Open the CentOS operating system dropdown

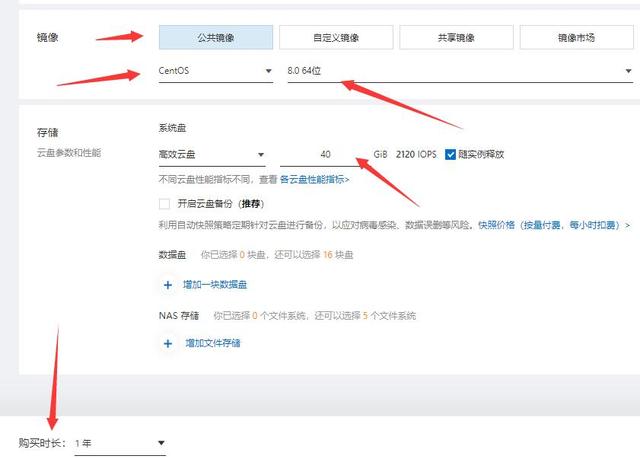(x=214, y=71)
